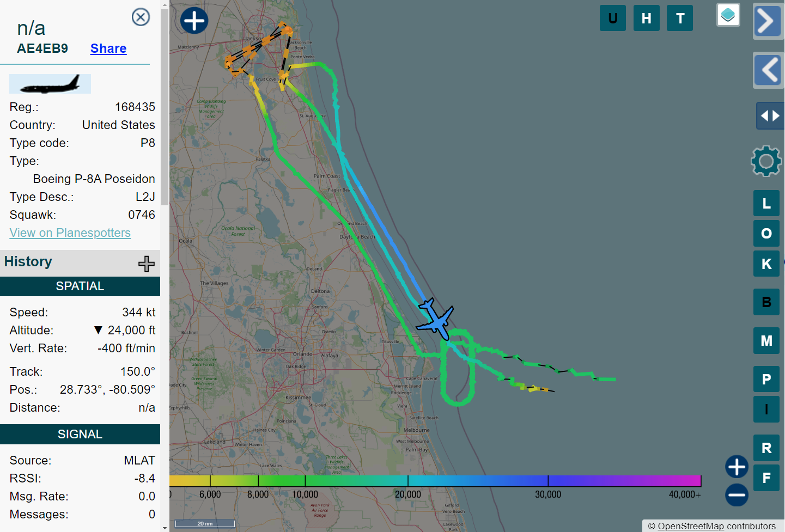Image resolution: width=785 pixels, height=532 pixels.
Task: Click the Source value MLAT
Action: [139, 461]
